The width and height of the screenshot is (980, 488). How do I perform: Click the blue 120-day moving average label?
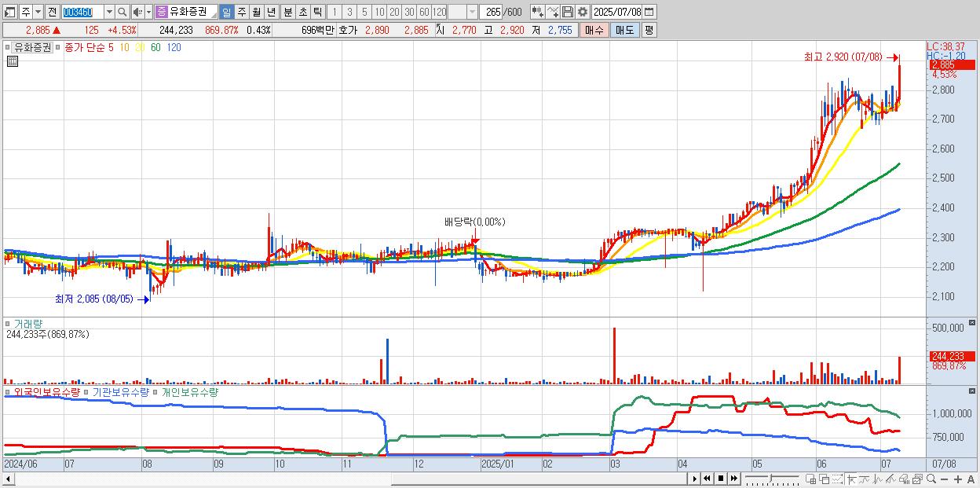point(174,47)
